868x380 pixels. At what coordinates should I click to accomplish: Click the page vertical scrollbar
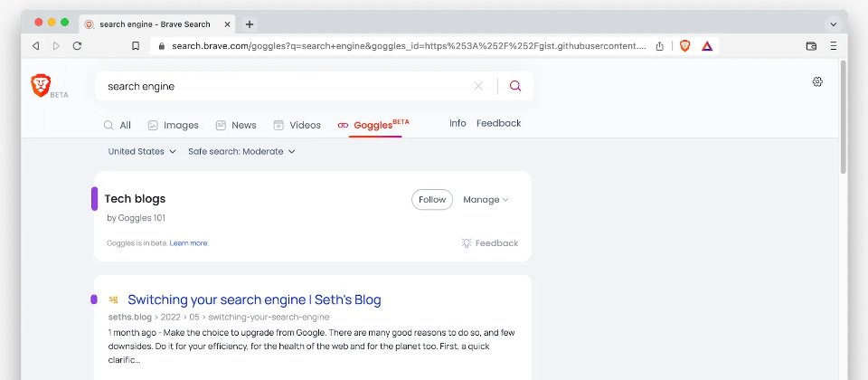click(843, 118)
